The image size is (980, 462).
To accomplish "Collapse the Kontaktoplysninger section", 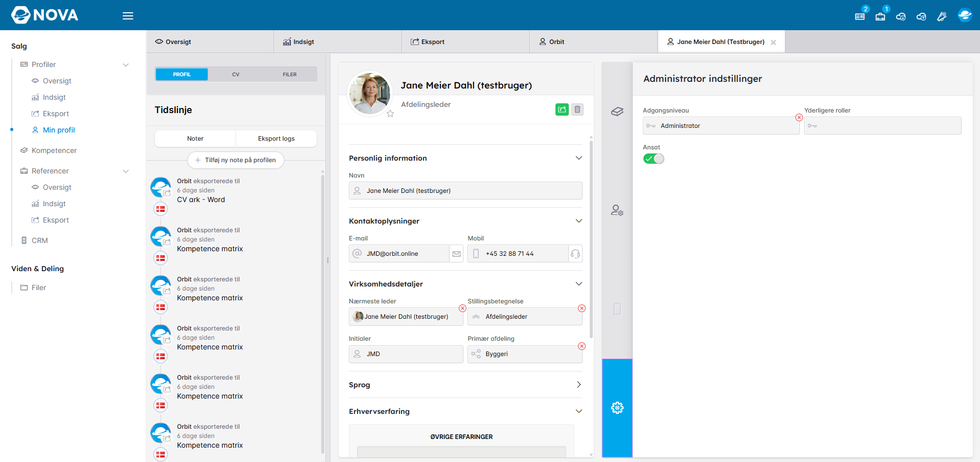I will coord(579,221).
